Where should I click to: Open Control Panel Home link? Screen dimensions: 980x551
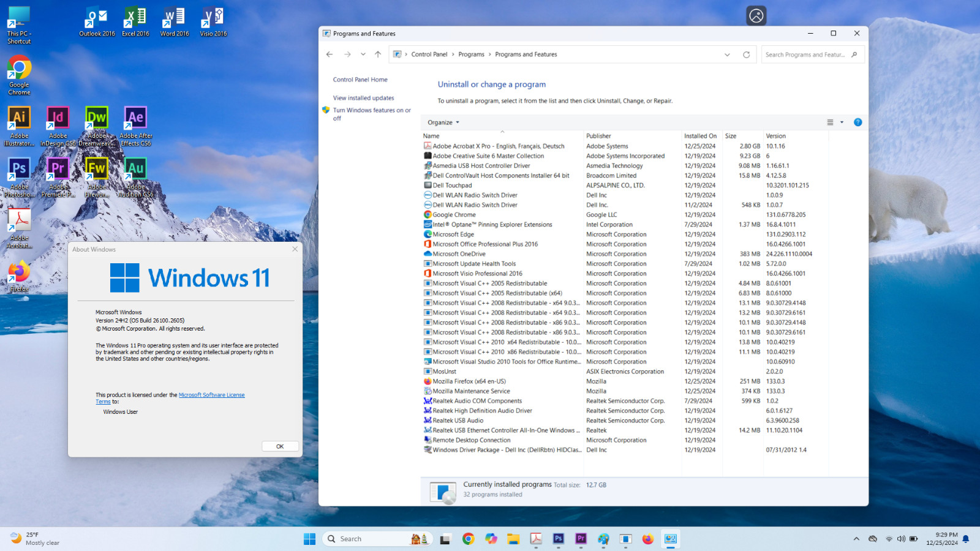[x=360, y=80]
